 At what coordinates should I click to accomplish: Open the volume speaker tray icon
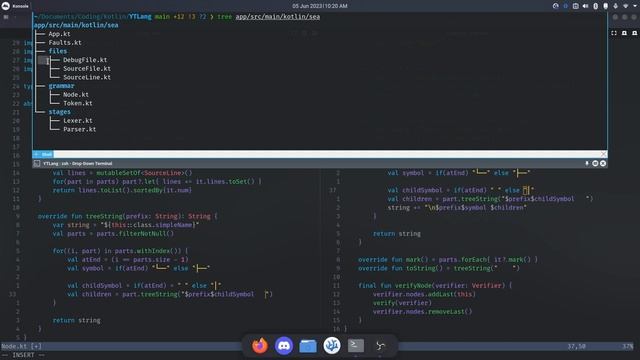pyautogui.click(x=586, y=6)
